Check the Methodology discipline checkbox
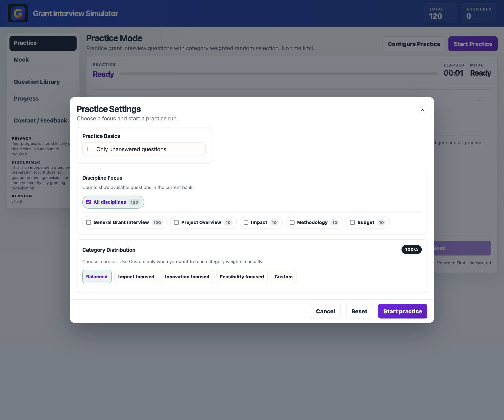This screenshot has height=420, width=504. coord(292,222)
